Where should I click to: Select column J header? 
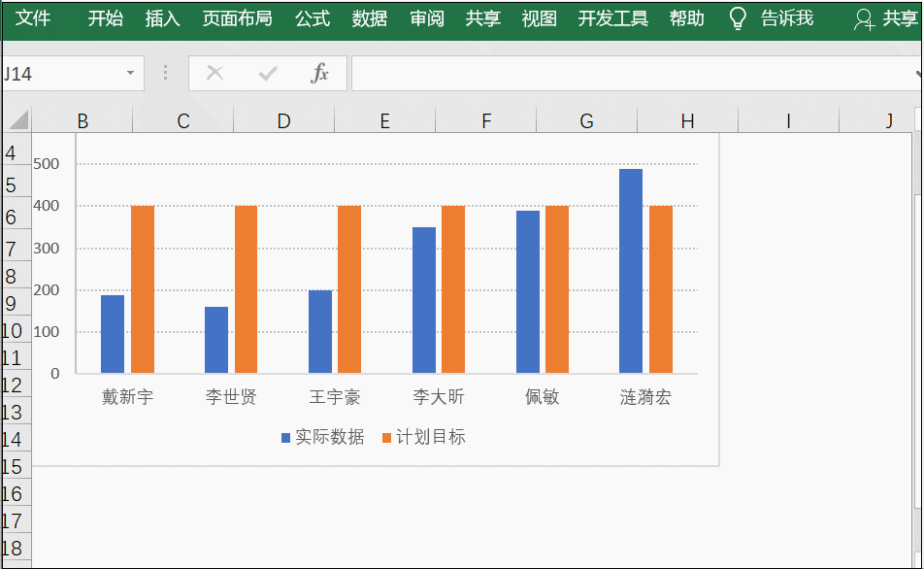pos(876,120)
